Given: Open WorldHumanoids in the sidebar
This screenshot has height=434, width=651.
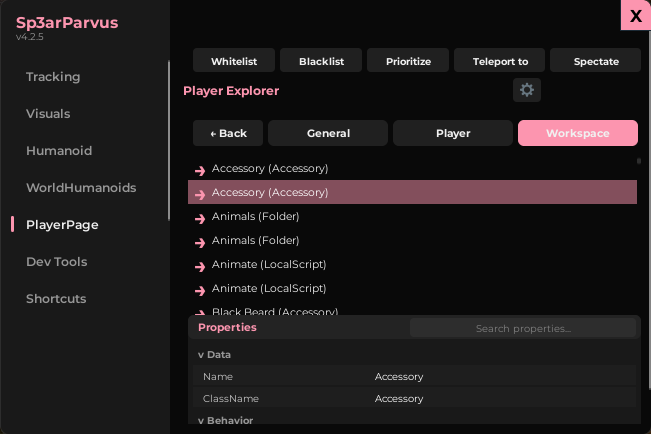Looking at the screenshot, I should (x=81, y=187).
